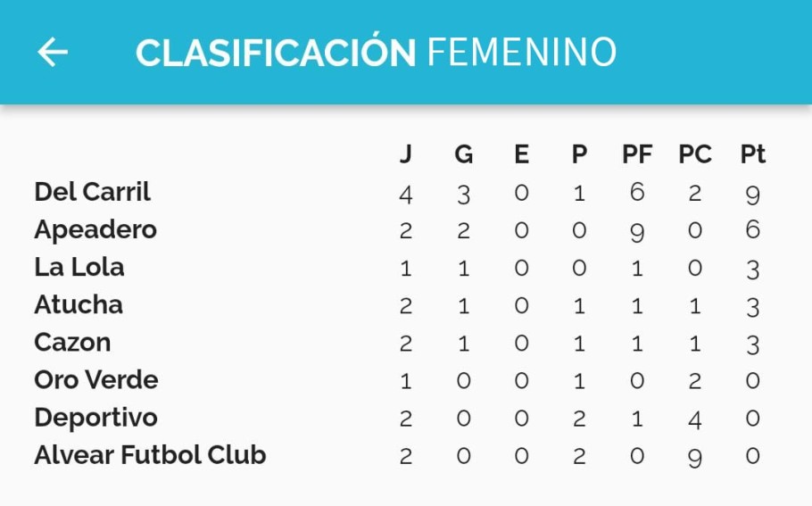
Task: Tap Del Carril's points value 9
Action: pos(753,195)
